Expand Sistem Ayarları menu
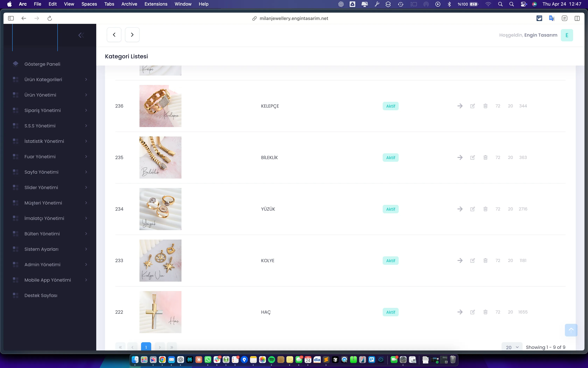This screenshot has height=368, width=588. 50,249
